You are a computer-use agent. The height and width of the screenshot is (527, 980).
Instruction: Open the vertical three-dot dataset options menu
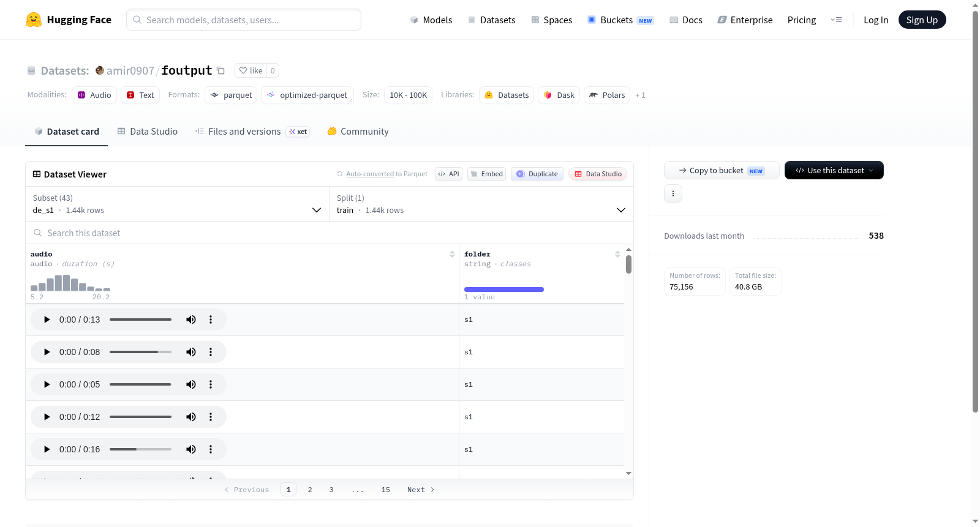tap(673, 193)
